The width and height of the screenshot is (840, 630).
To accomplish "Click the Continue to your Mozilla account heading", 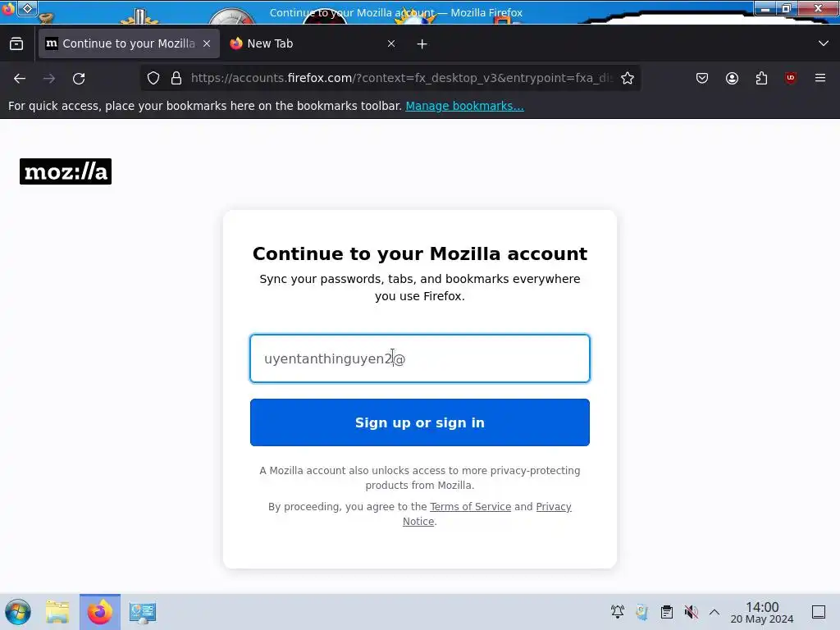I will (420, 253).
